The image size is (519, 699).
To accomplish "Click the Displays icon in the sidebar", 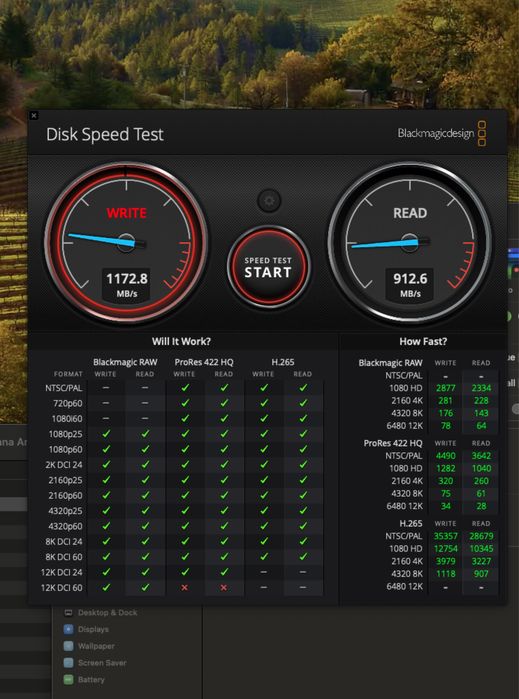I will (68, 629).
